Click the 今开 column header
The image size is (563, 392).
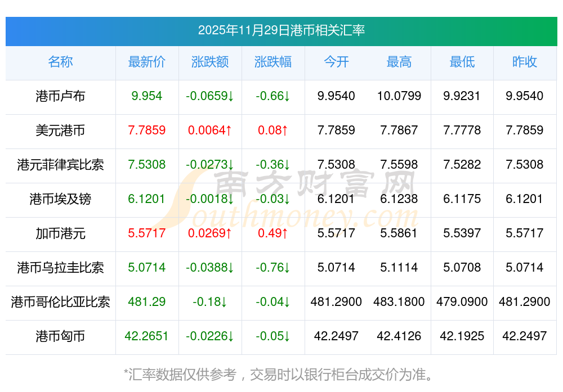(x=336, y=62)
